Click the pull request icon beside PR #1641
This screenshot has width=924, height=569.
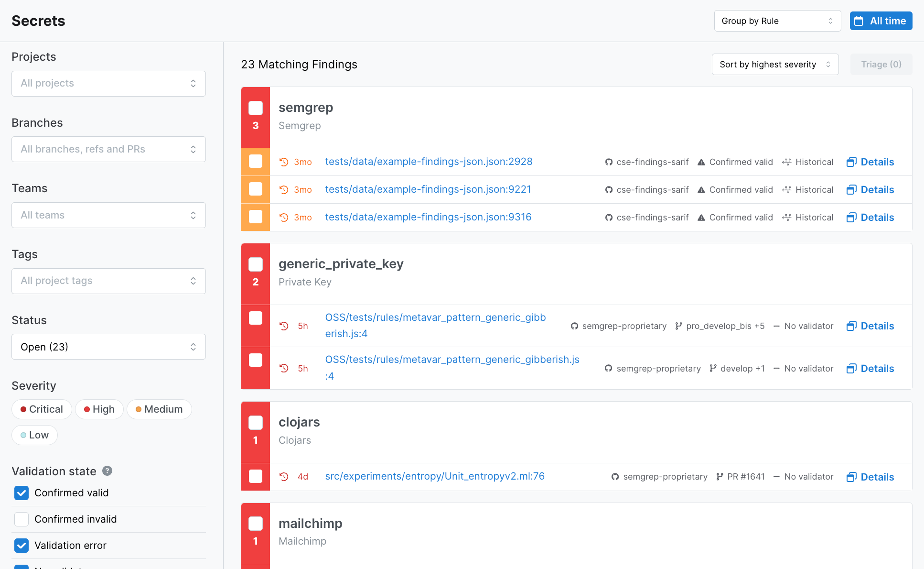(x=720, y=477)
